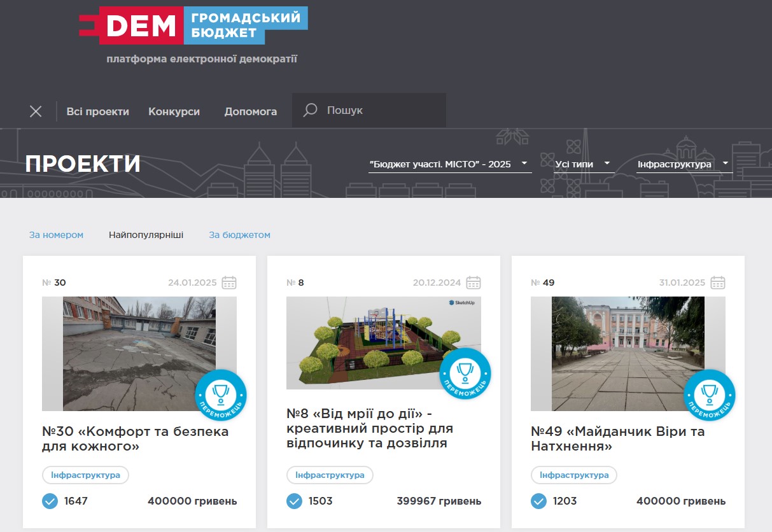
Task: Open project title №49 «Майданчик Віри та Натхнення»
Action: (x=617, y=439)
